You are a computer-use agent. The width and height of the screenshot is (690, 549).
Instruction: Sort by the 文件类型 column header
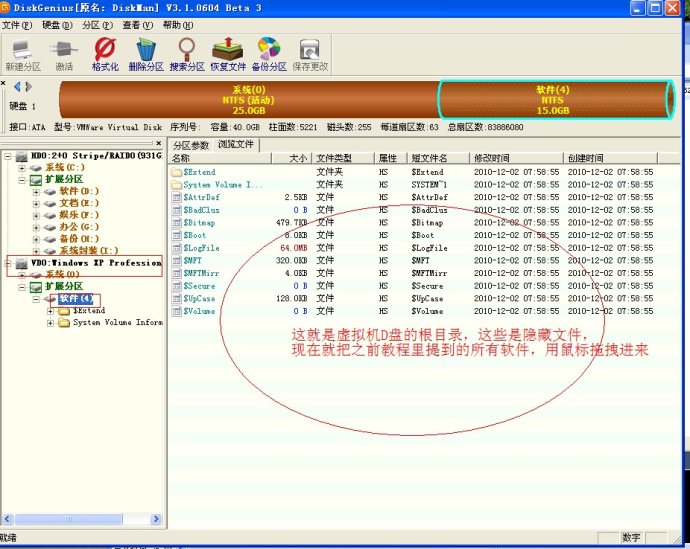[343, 158]
